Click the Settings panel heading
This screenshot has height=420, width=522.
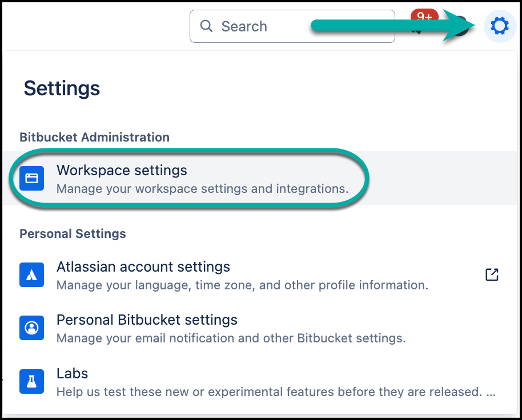(x=62, y=88)
